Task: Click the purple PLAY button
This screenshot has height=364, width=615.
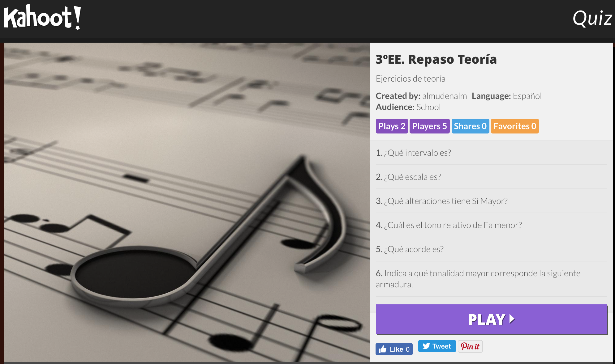Action: click(x=491, y=319)
